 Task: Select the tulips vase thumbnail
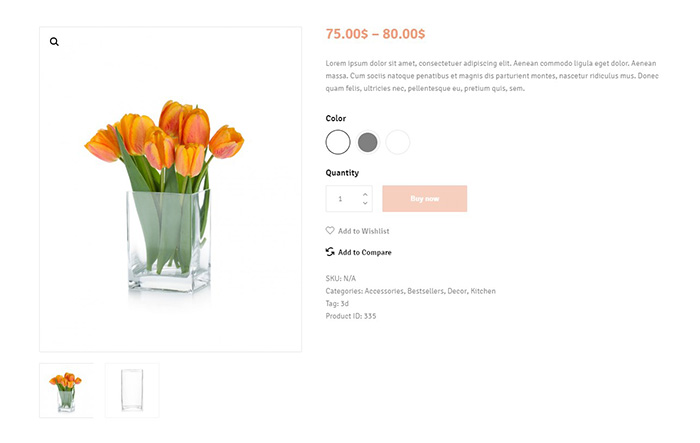click(66, 390)
